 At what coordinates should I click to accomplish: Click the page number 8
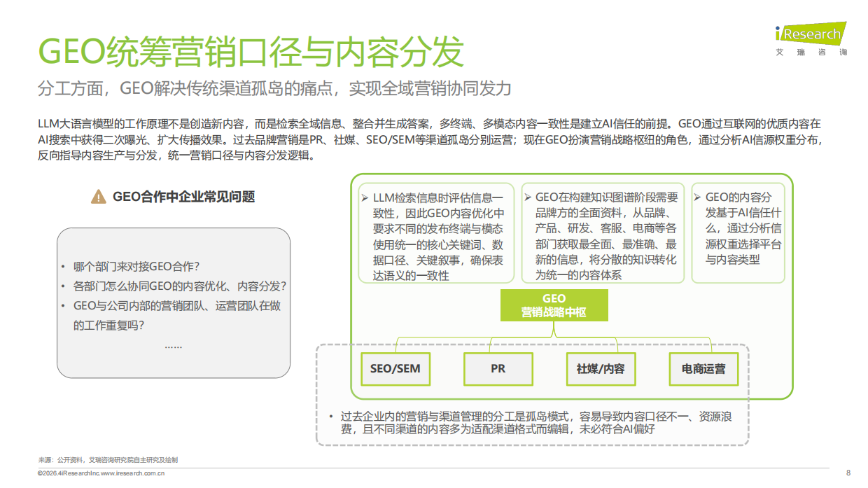(848, 473)
